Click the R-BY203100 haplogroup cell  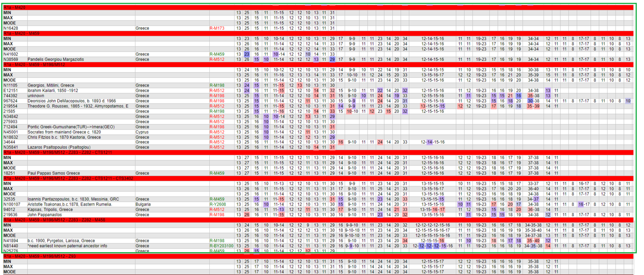(222, 246)
